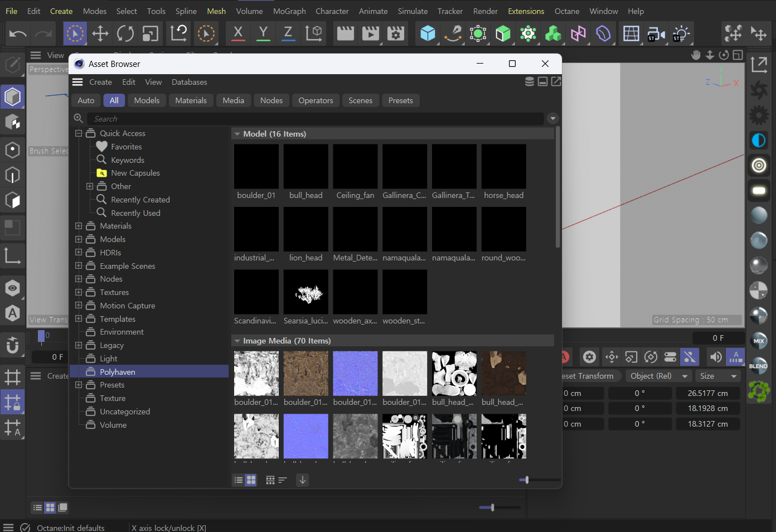Click the Rotate tool icon
The width and height of the screenshot is (776, 532).
click(x=125, y=34)
